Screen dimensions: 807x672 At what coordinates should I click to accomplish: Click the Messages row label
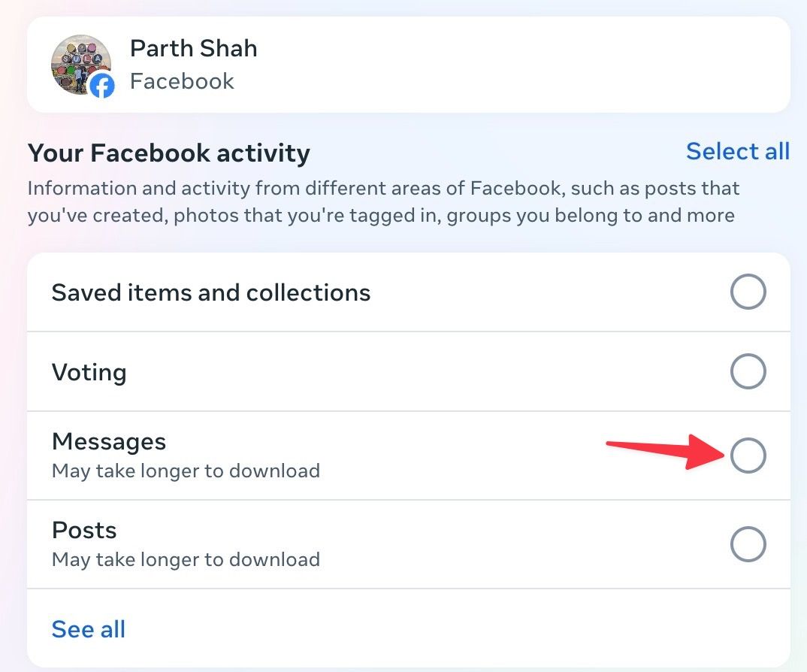109,441
